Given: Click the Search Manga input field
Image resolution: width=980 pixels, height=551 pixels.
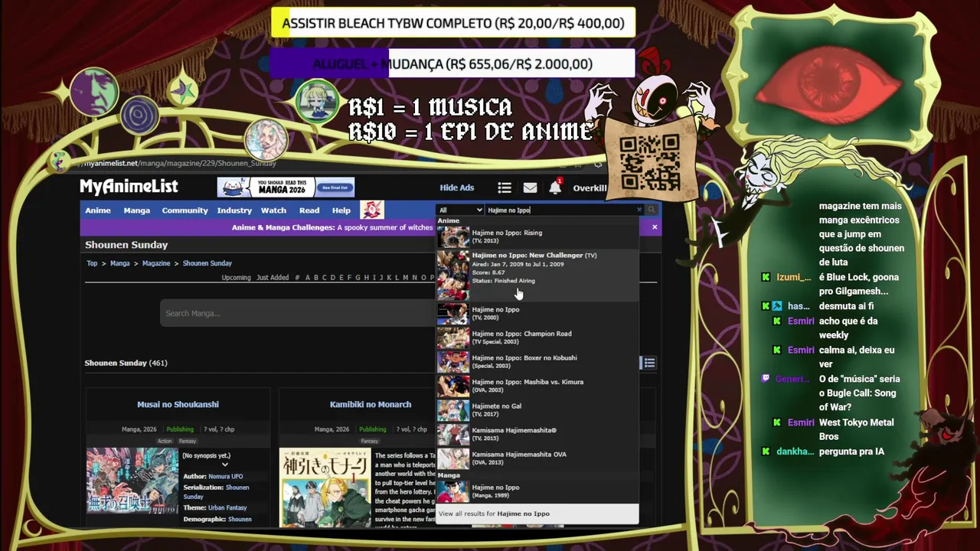Looking at the screenshot, I should click(298, 313).
